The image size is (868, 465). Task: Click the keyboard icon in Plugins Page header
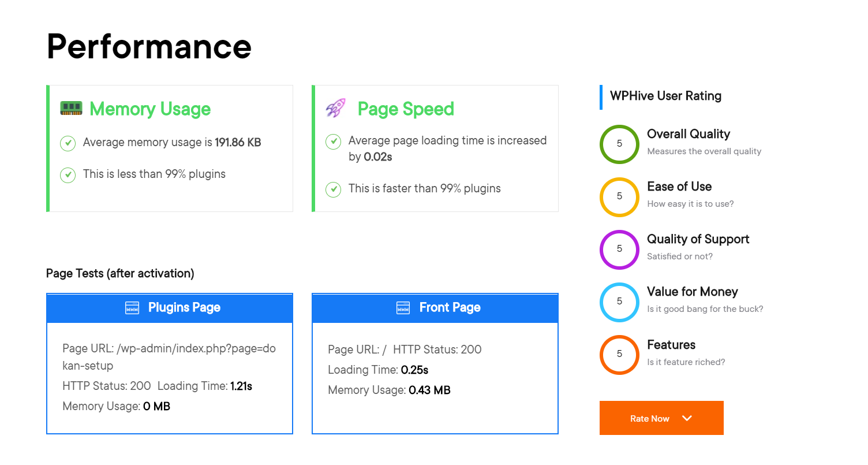point(133,307)
